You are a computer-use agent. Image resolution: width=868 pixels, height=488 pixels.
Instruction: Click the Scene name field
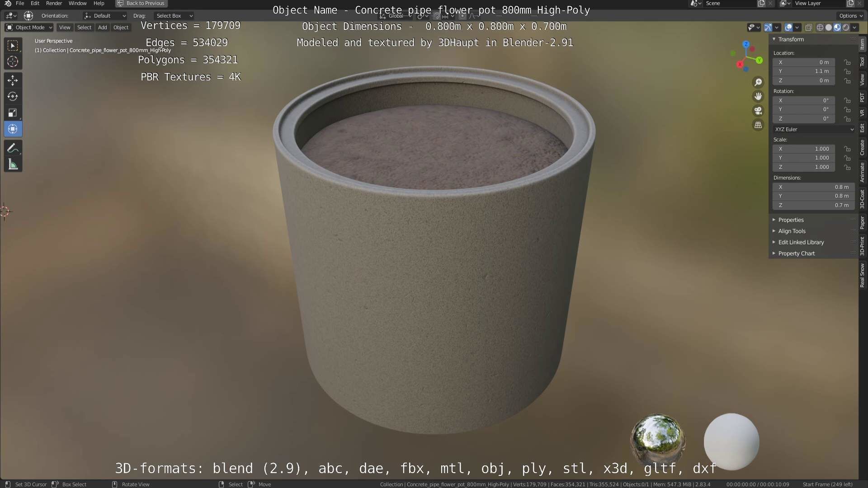pos(730,3)
